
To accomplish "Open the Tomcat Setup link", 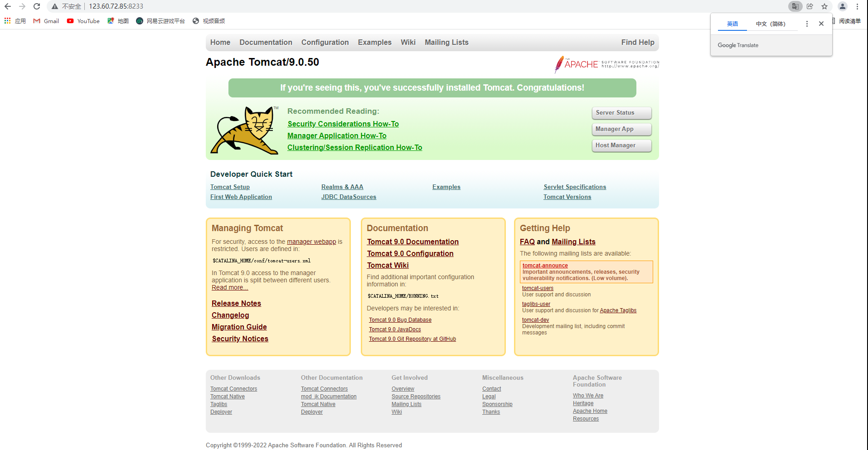I will click(230, 187).
